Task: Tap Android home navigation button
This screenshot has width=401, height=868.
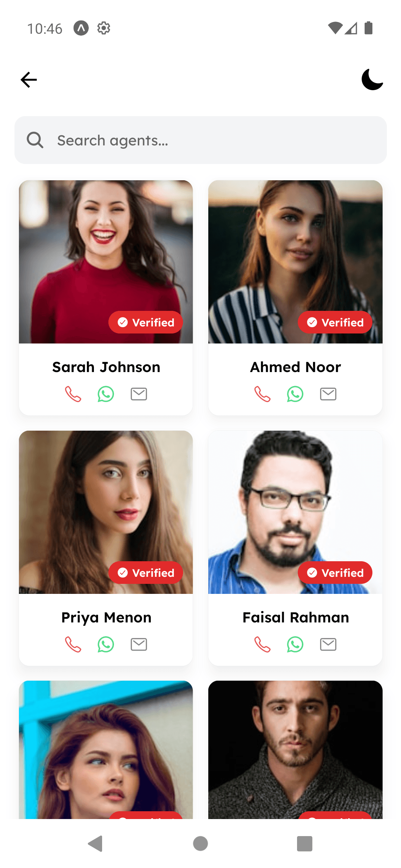Action: pos(200,844)
